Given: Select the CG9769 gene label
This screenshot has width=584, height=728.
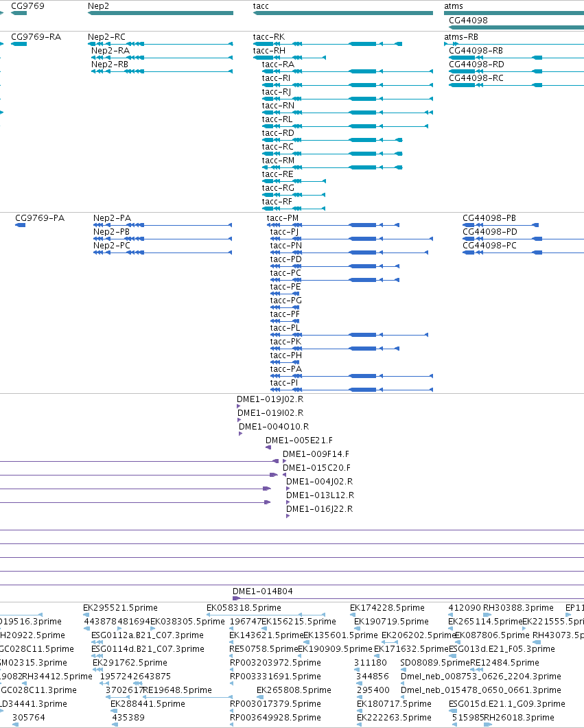Looking at the screenshot, I should 28,6.
